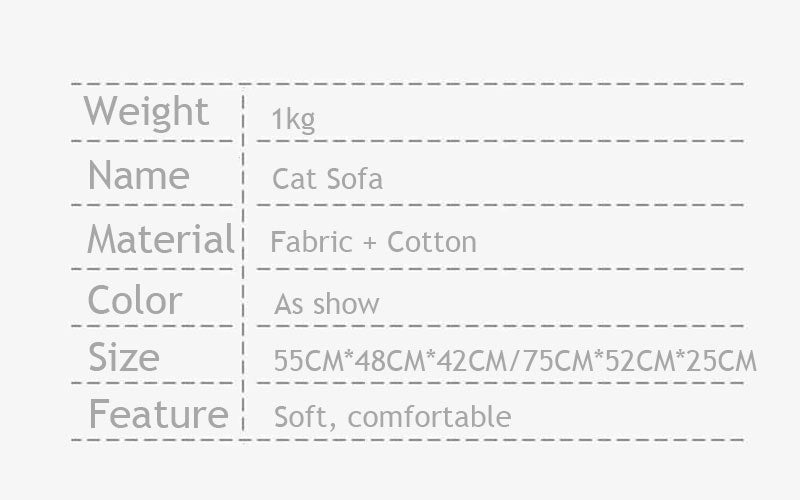Click the Name row label
The image size is (800, 500).
pos(138,176)
